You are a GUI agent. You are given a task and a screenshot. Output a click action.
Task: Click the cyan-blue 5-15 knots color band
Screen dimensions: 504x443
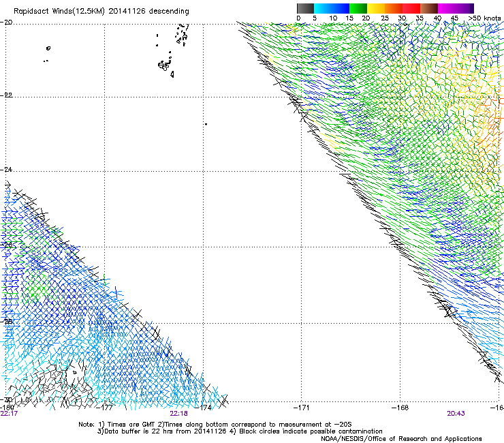click(x=332, y=8)
